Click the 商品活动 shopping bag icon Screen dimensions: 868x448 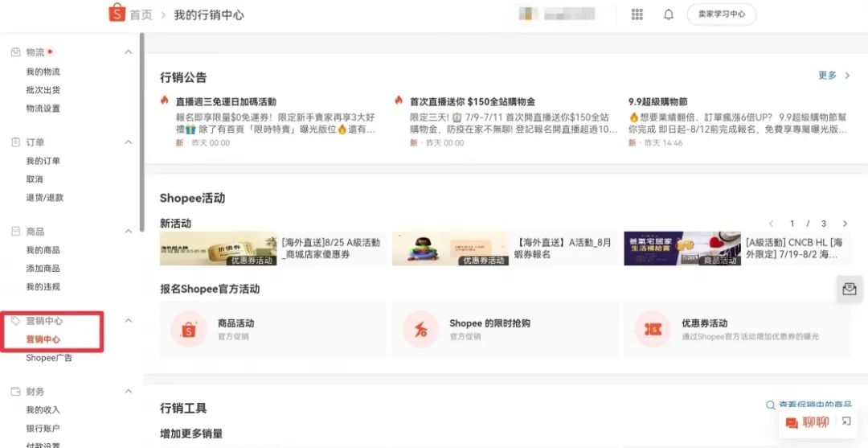point(189,330)
